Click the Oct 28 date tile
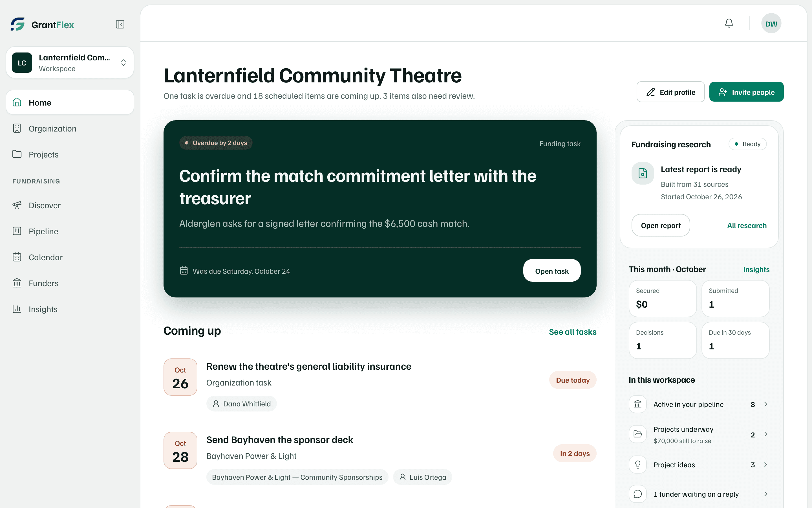The width and height of the screenshot is (812, 508). (x=180, y=450)
